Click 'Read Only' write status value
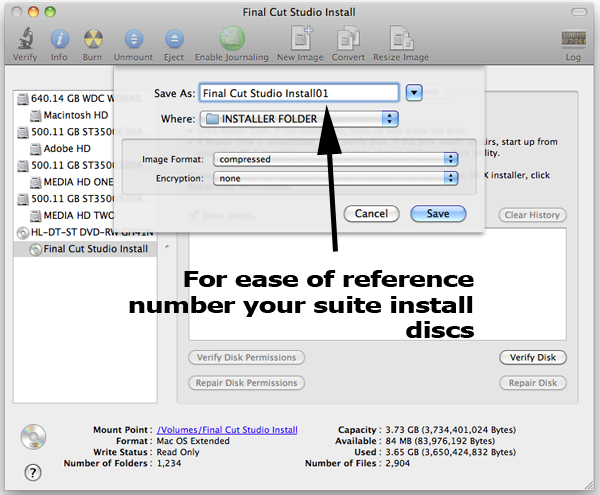 pyautogui.click(x=178, y=452)
